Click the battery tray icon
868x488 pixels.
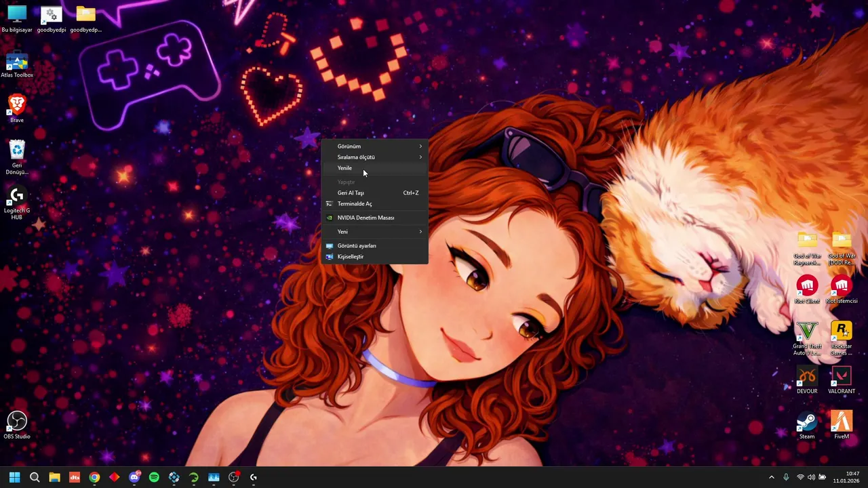823,477
